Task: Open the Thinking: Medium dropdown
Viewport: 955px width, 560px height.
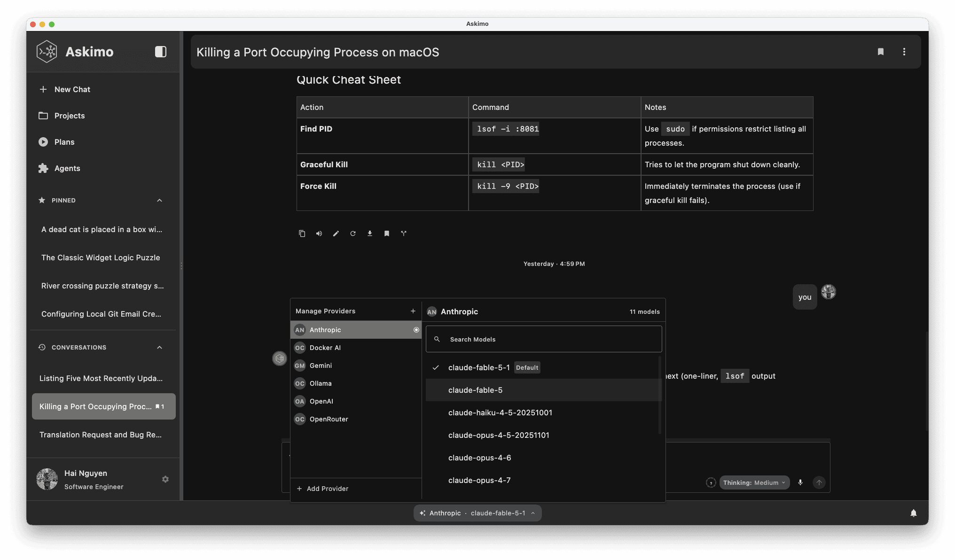Action: pyautogui.click(x=754, y=482)
